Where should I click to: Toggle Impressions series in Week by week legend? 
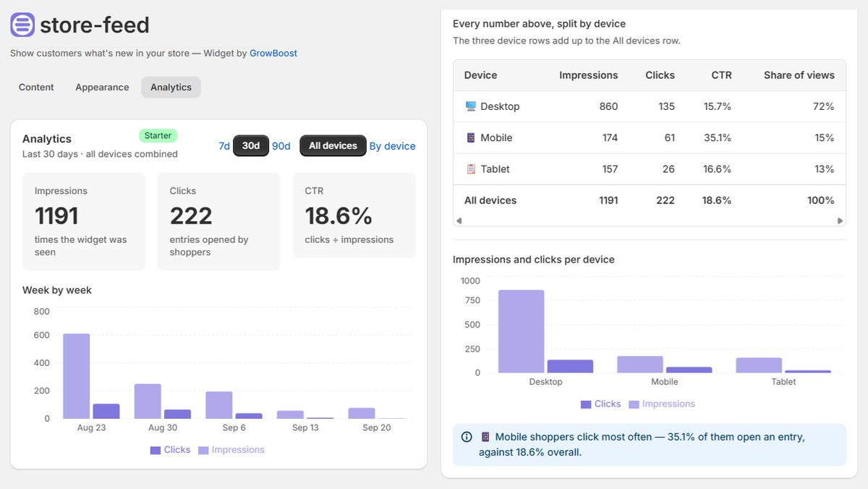tap(231, 450)
